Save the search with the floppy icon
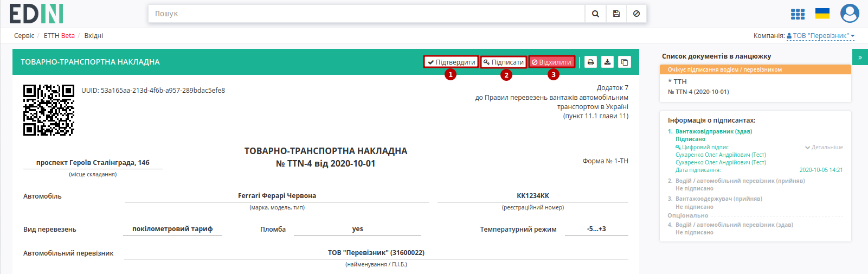Screen dimensions: 868x274 616,14
